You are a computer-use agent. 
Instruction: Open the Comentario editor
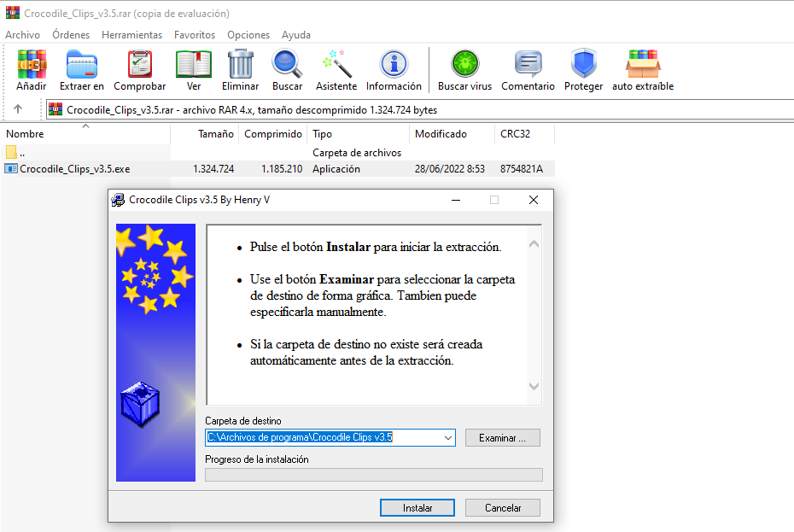(529, 68)
